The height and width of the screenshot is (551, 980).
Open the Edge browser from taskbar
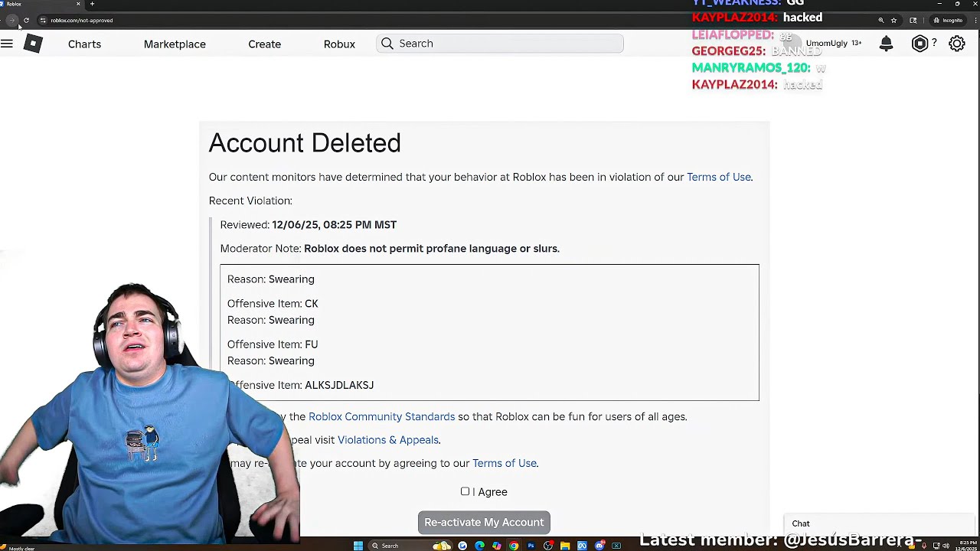click(x=479, y=546)
